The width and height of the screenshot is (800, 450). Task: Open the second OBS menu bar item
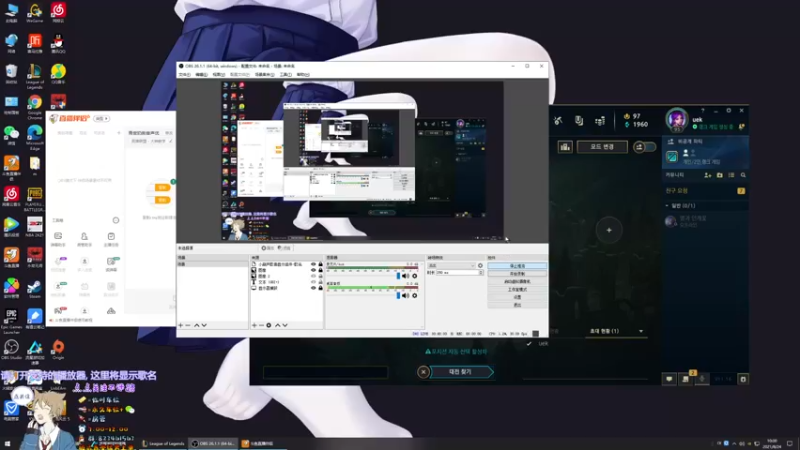click(x=201, y=74)
